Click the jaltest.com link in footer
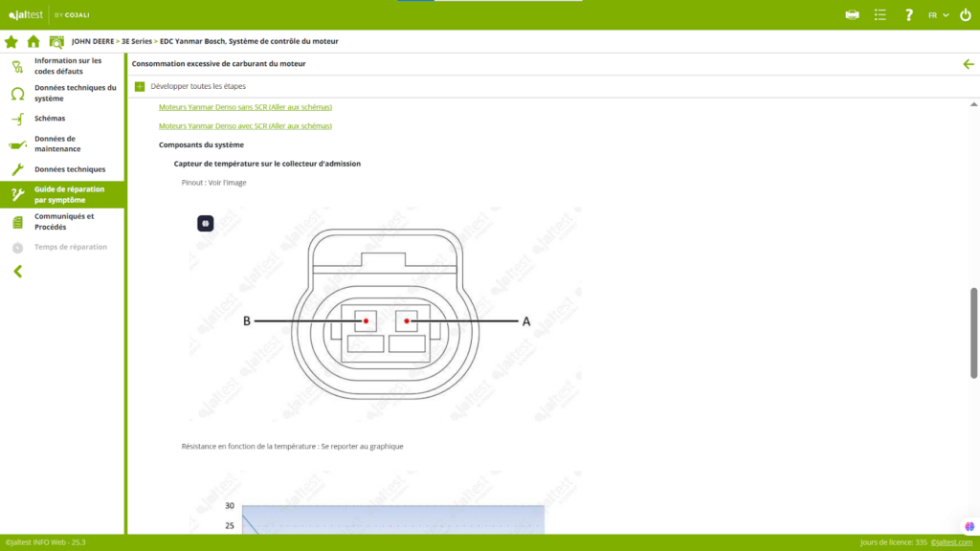Image resolution: width=980 pixels, height=551 pixels. coord(951,542)
